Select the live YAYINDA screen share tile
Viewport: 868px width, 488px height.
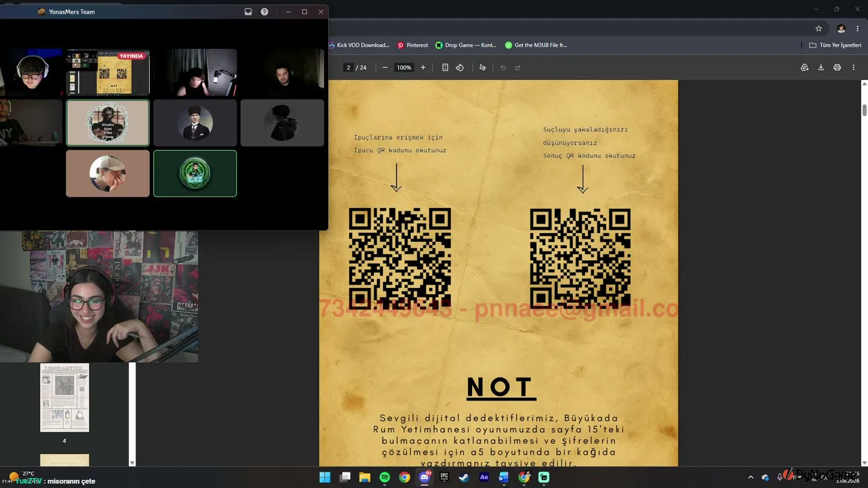point(108,73)
